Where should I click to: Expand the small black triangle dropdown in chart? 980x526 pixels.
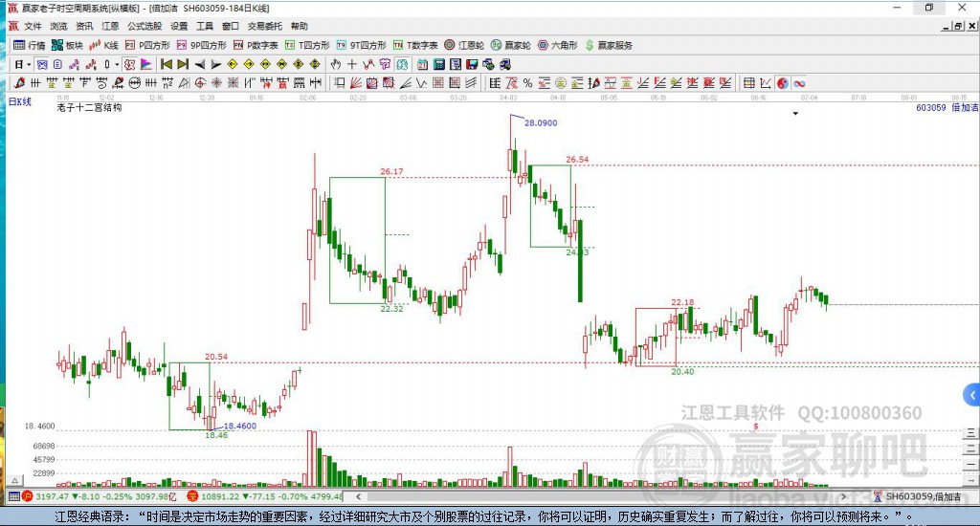point(795,114)
